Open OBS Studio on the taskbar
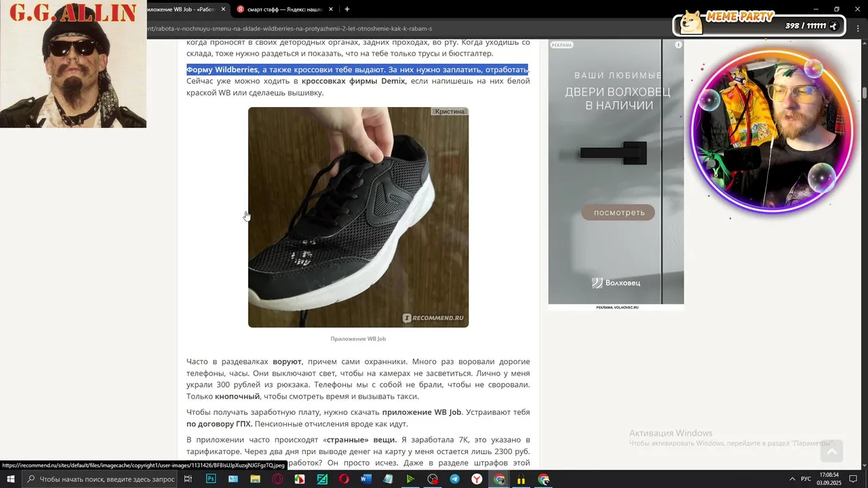The width and height of the screenshot is (868, 488). pyautogui.click(x=433, y=479)
